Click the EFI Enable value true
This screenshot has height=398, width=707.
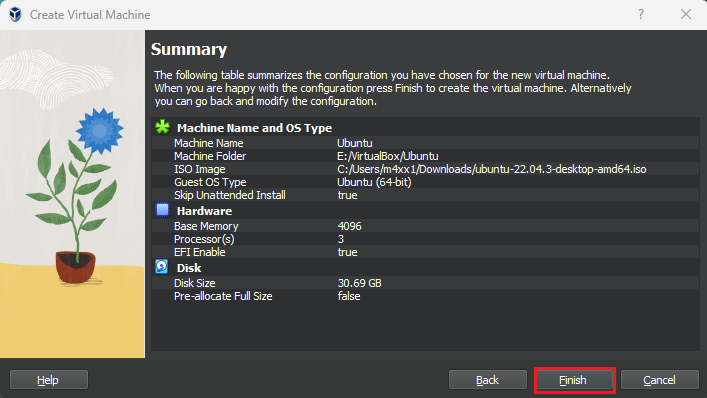348,252
